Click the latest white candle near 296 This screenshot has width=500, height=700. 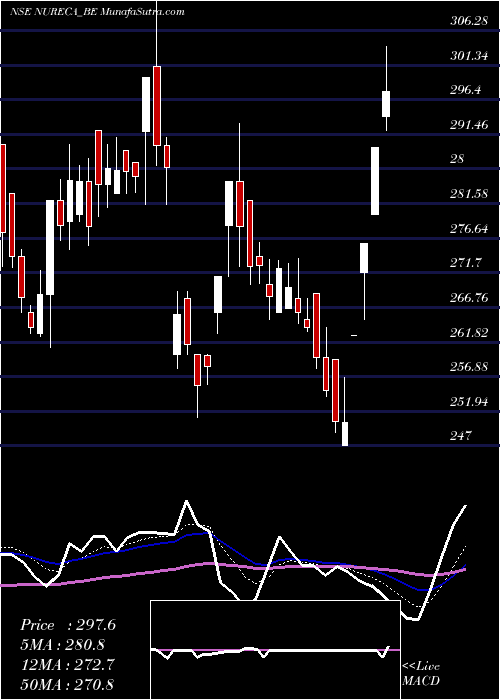(x=386, y=104)
